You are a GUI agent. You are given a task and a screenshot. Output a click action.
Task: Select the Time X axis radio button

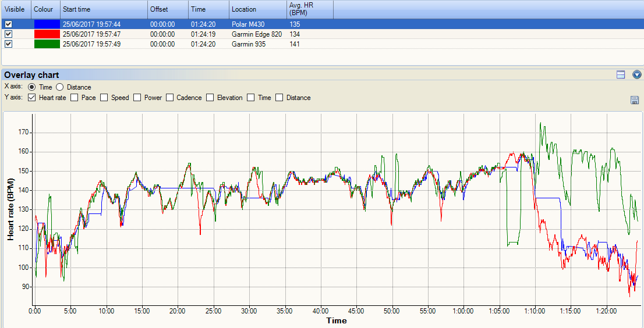coord(31,87)
